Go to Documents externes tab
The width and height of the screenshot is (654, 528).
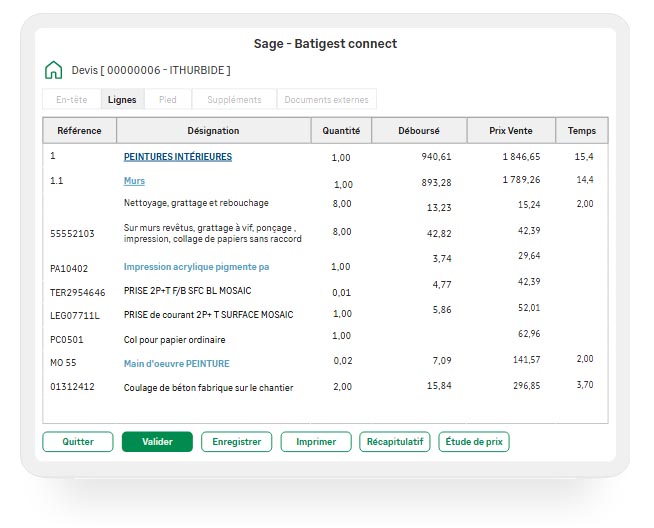coord(327,100)
